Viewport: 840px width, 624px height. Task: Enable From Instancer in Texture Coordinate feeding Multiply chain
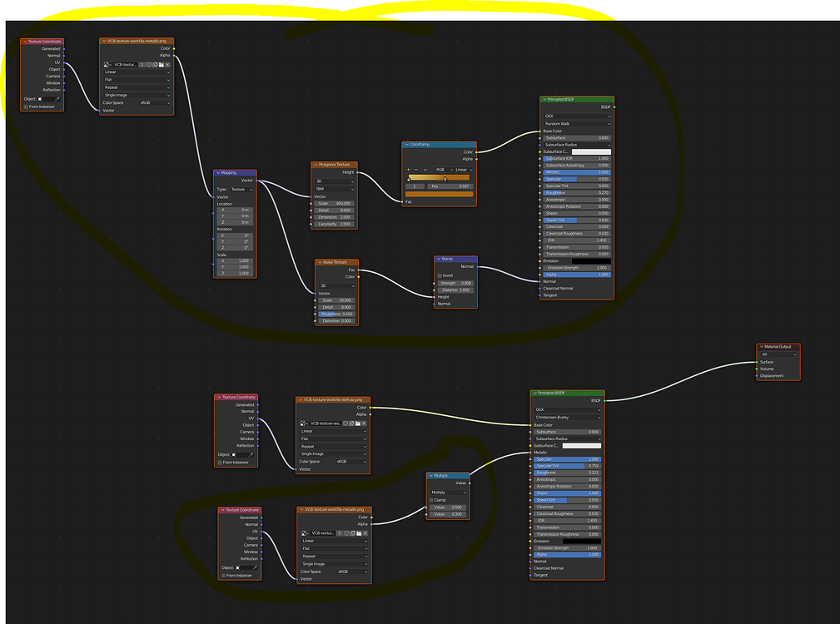coord(223,575)
